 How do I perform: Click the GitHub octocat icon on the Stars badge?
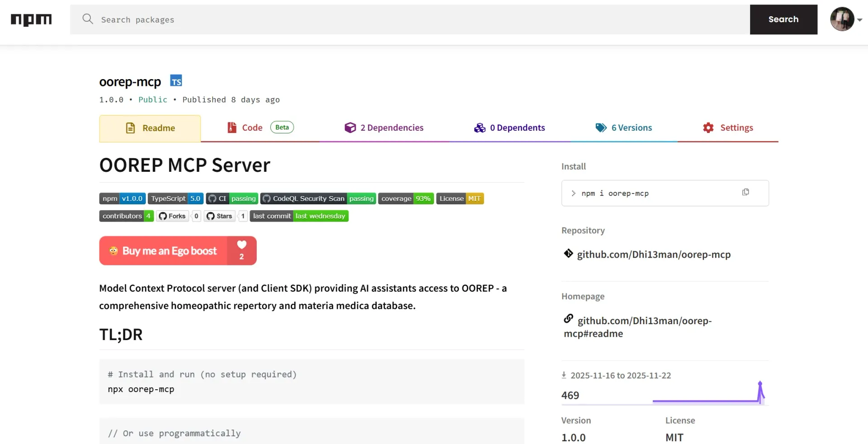click(x=210, y=216)
